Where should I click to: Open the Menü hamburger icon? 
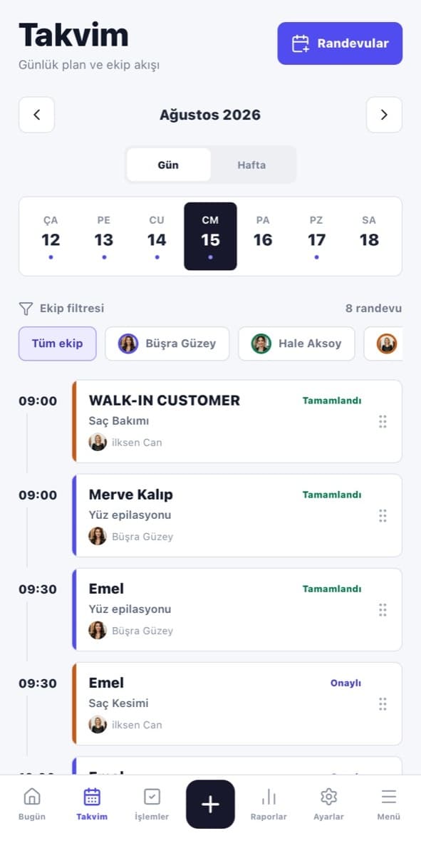388,797
